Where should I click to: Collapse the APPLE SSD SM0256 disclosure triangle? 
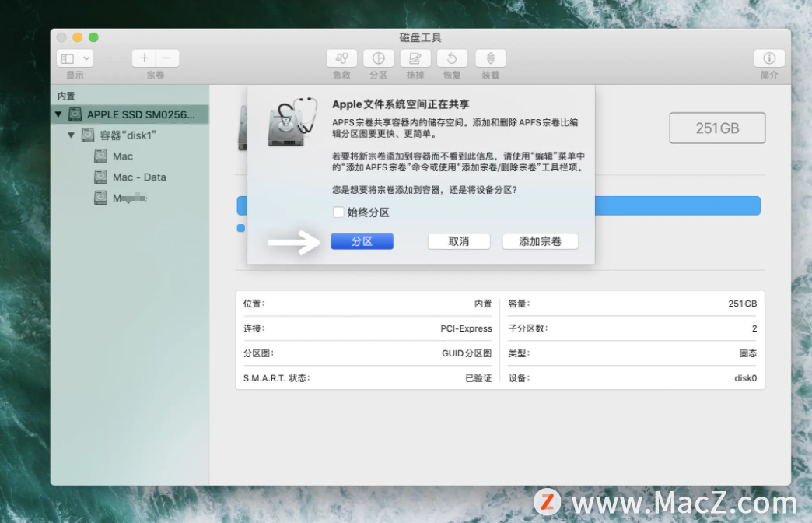tap(58, 114)
